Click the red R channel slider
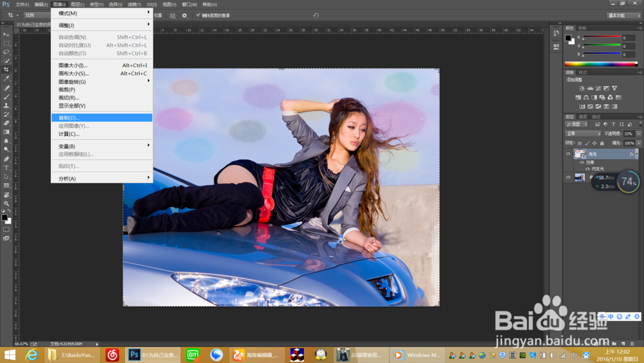Screen dimensions: 644x363 tap(601, 37)
